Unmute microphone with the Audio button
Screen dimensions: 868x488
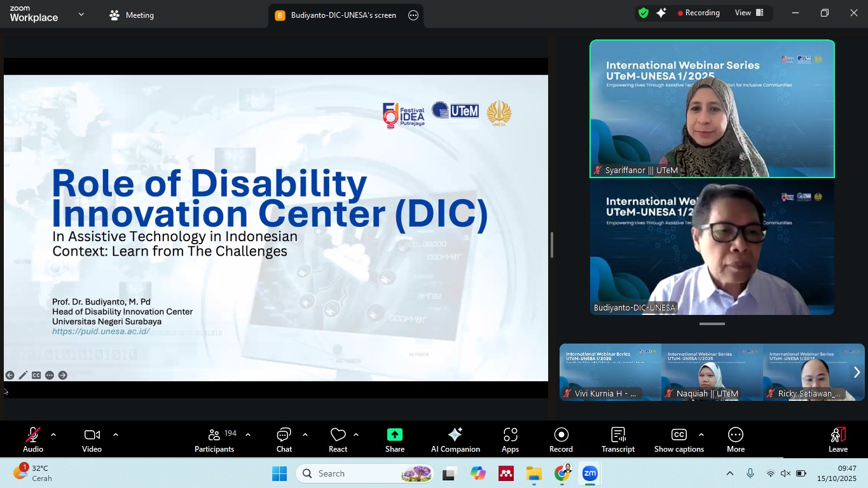[33, 440]
